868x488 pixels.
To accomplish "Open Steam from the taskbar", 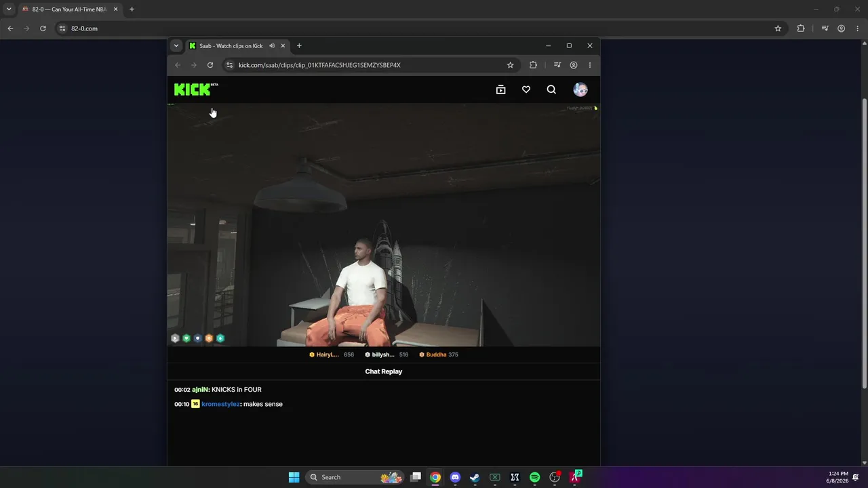I will 475,477.
